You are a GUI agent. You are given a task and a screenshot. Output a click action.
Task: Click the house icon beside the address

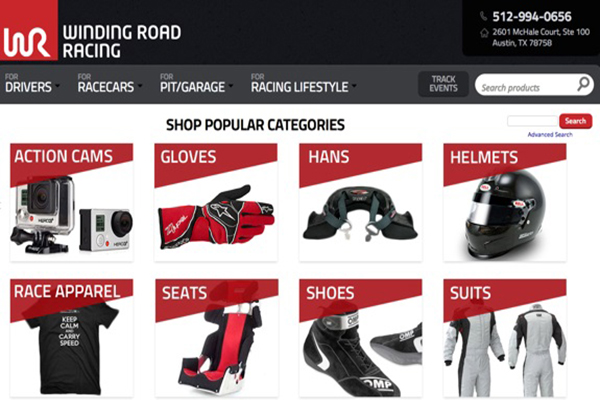click(x=484, y=33)
